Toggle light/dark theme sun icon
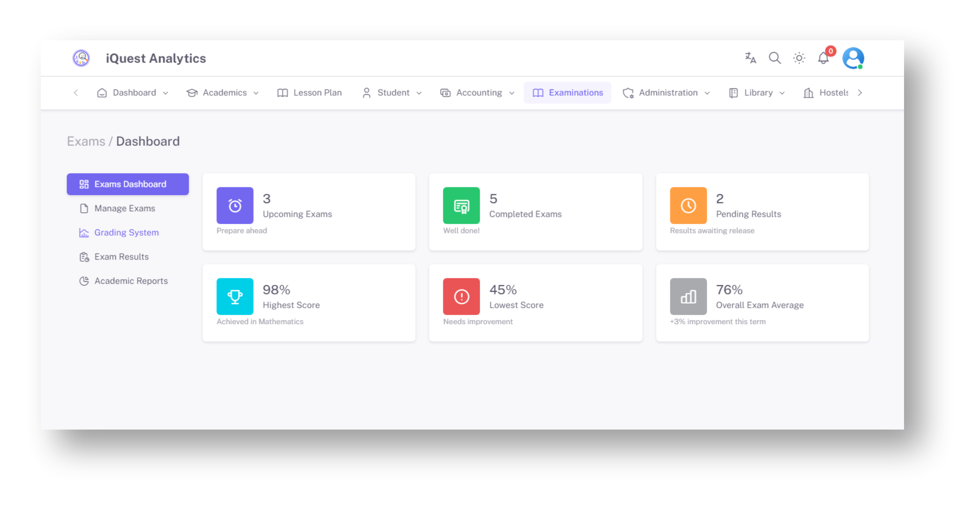The width and height of the screenshot is (980, 506). pyautogui.click(x=799, y=58)
